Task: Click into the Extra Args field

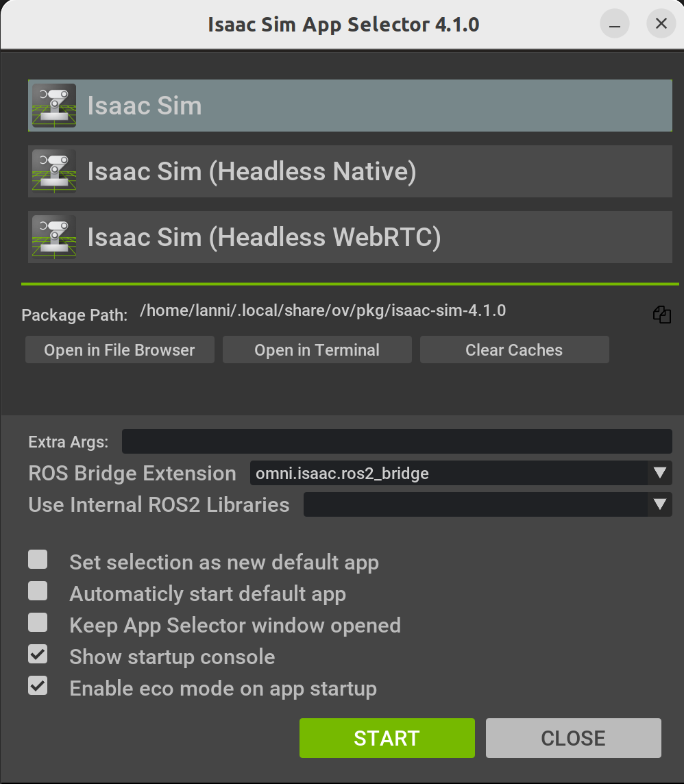Action: 397,441
